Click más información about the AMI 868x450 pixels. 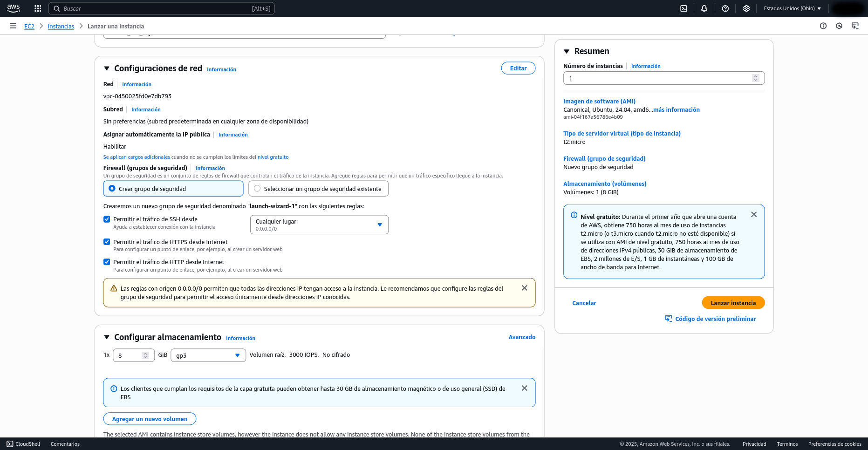pos(677,109)
